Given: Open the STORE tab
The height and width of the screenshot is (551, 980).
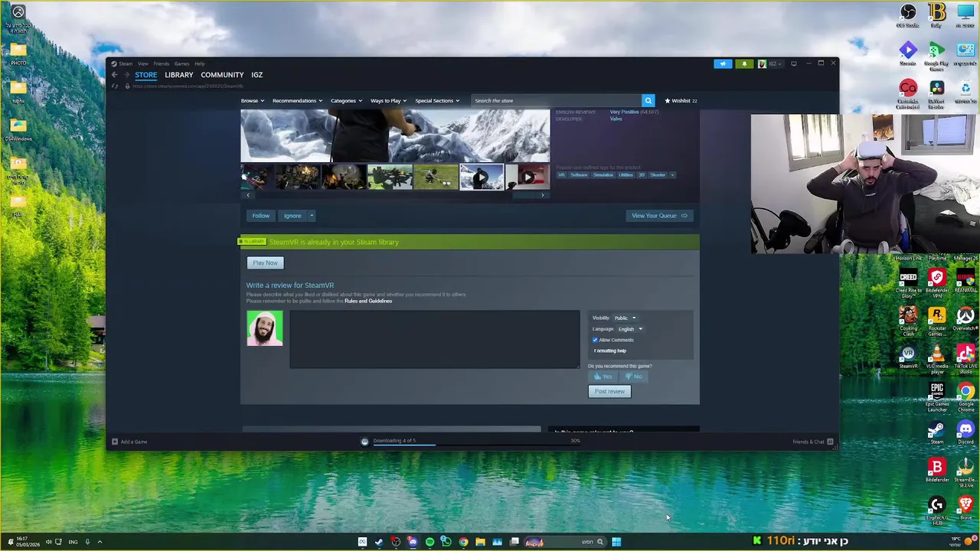Looking at the screenshot, I should click(x=145, y=75).
